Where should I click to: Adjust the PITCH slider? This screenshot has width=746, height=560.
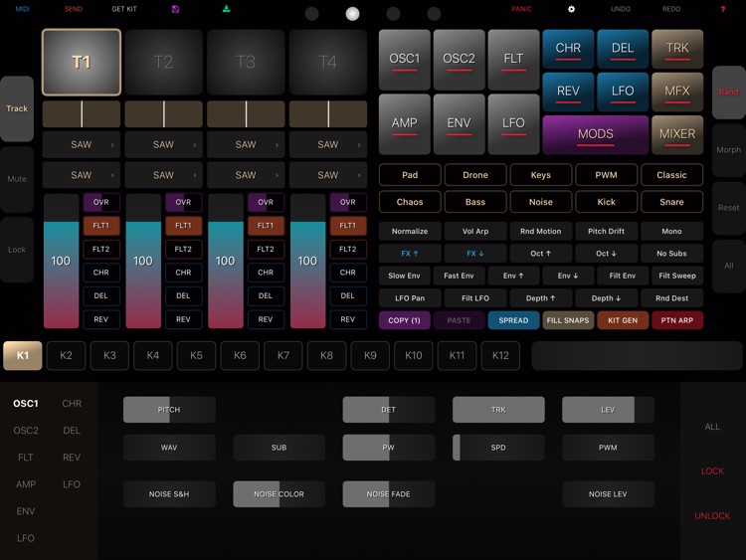click(x=169, y=410)
